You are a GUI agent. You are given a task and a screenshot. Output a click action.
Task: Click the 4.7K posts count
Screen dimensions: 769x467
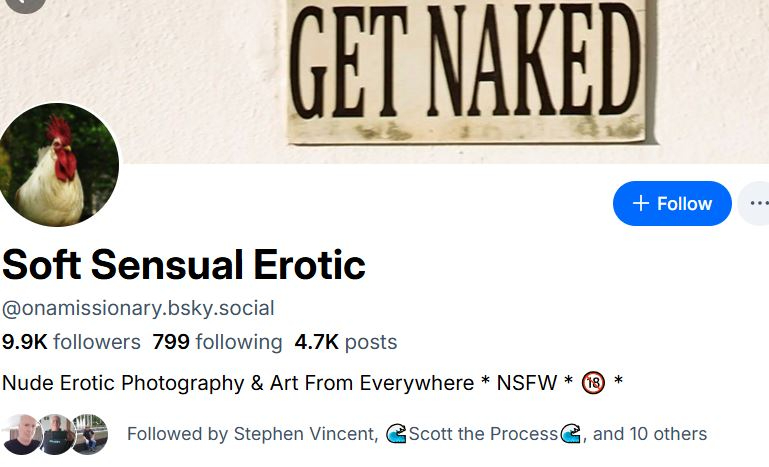coord(345,342)
